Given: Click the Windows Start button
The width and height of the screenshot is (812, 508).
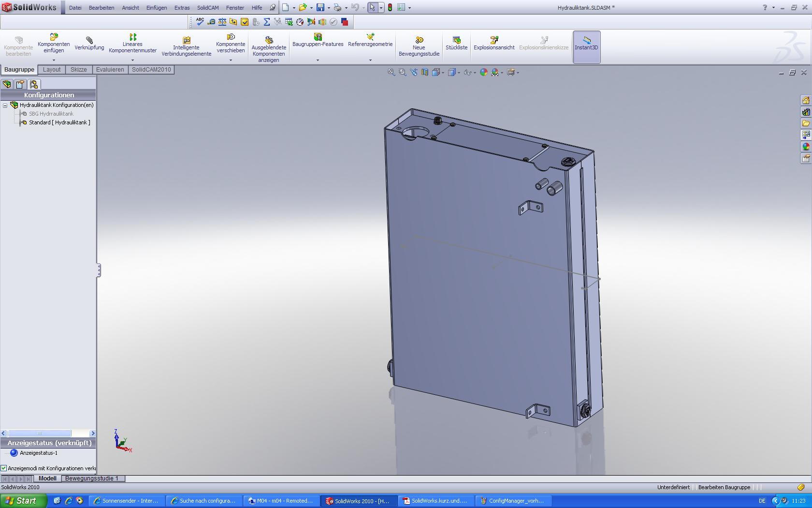Looking at the screenshot, I should (23, 501).
